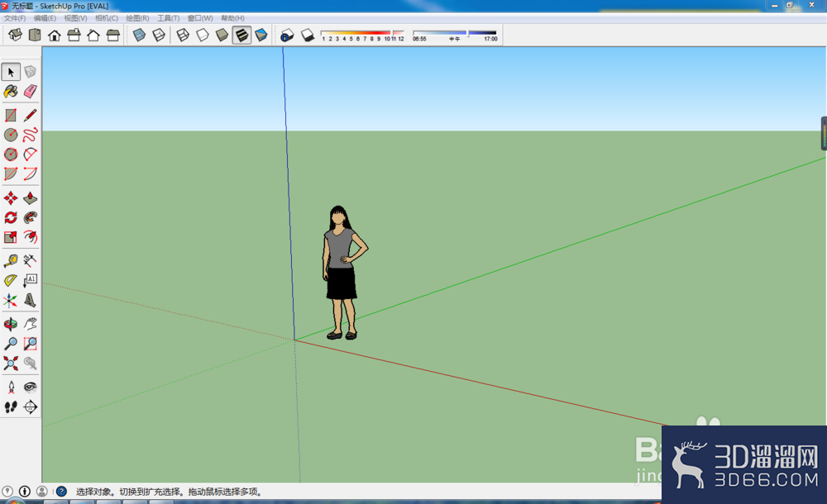
Task: Activate the Orbit camera tool
Action: click(11, 324)
